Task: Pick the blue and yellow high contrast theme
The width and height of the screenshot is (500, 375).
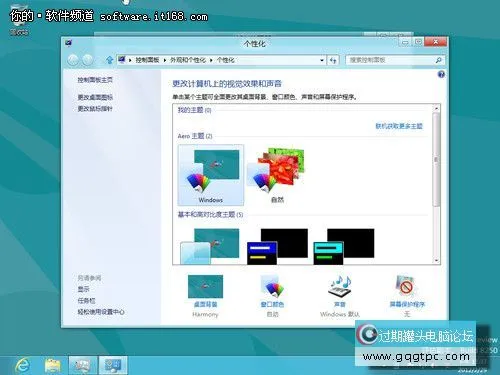Action: pos(277,246)
